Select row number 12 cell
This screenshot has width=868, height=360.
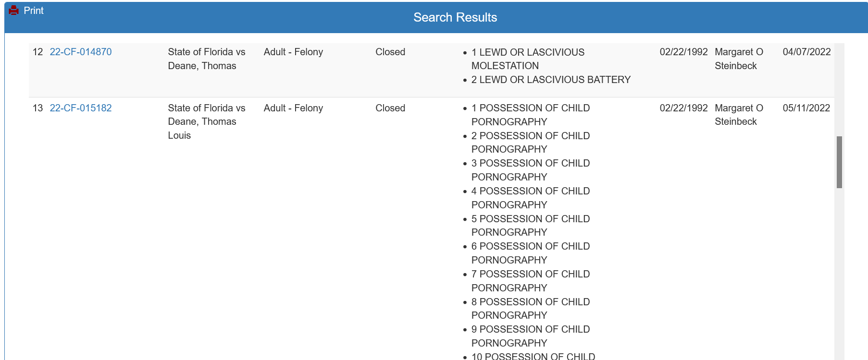pos(38,52)
